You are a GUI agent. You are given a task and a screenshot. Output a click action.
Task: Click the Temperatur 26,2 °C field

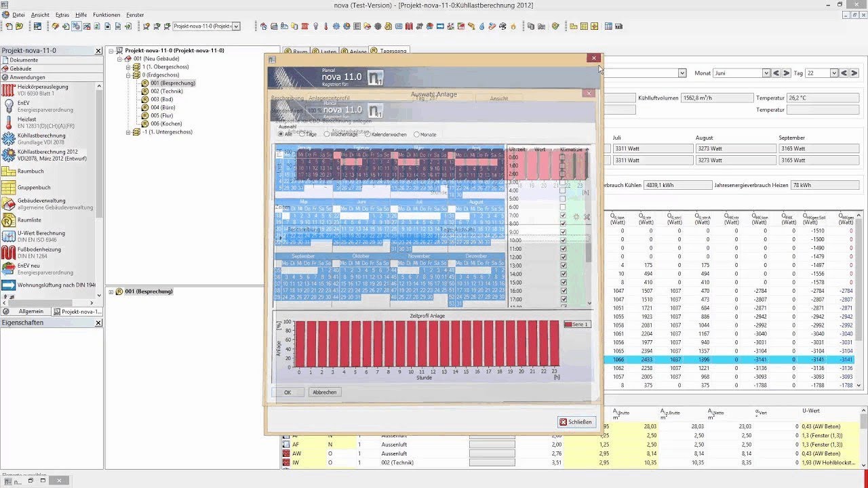(x=824, y=98)
